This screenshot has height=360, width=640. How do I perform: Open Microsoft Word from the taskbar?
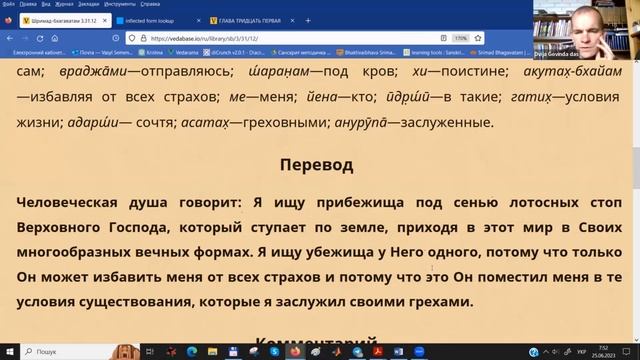click(399, 351)
